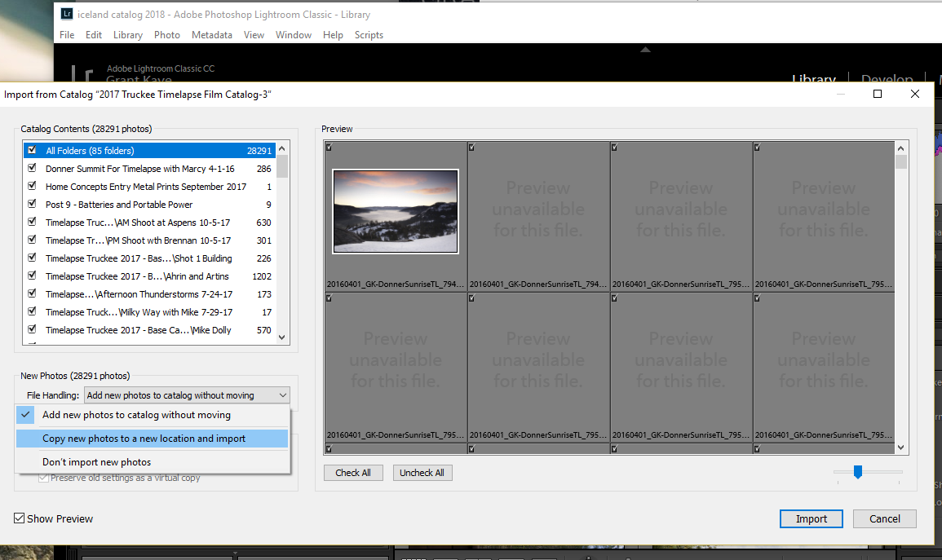Click Check All button

(x=353, y=473)
